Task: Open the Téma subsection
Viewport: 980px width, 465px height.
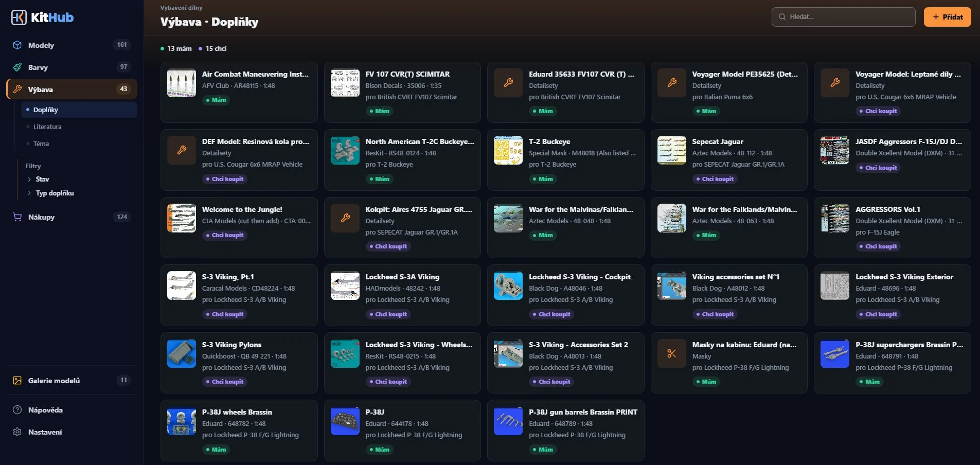Action: coord(41,144)
